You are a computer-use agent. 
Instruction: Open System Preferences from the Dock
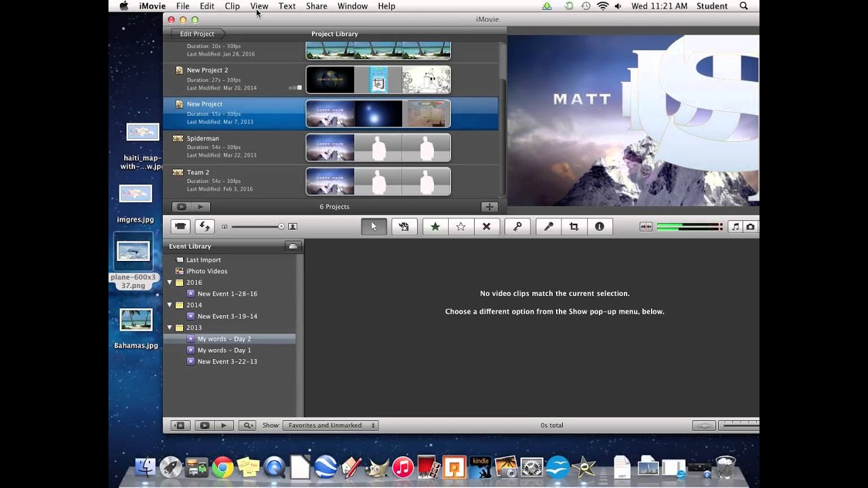click(532, 467)
